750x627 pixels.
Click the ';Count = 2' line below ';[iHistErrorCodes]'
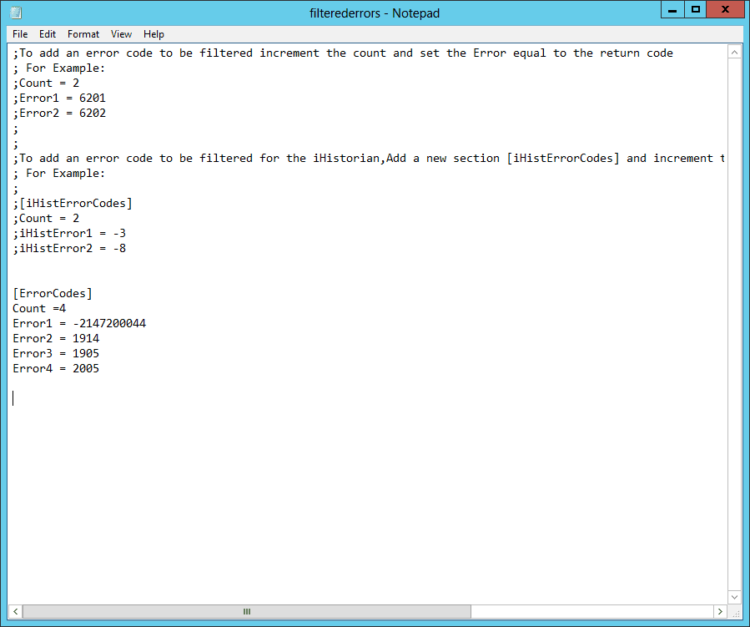tap(46, 218)
